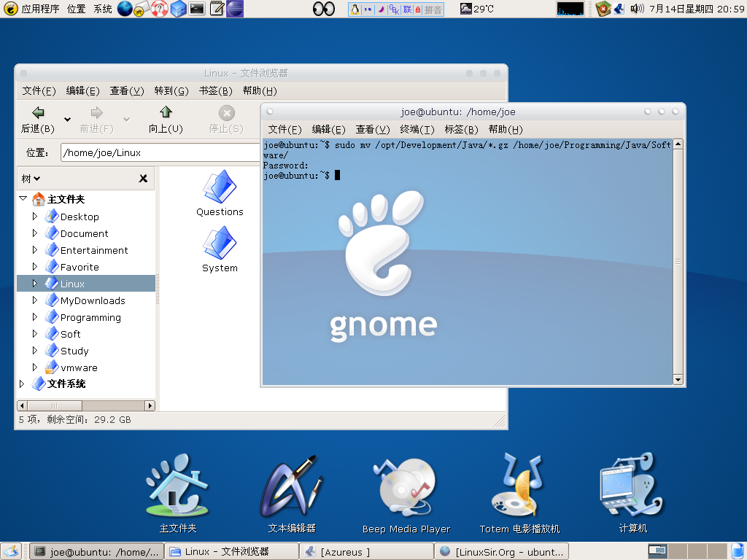Launch the mail client envelope icon
The width and height of the screenshot is (747, 560).
(x=142, y=9)
